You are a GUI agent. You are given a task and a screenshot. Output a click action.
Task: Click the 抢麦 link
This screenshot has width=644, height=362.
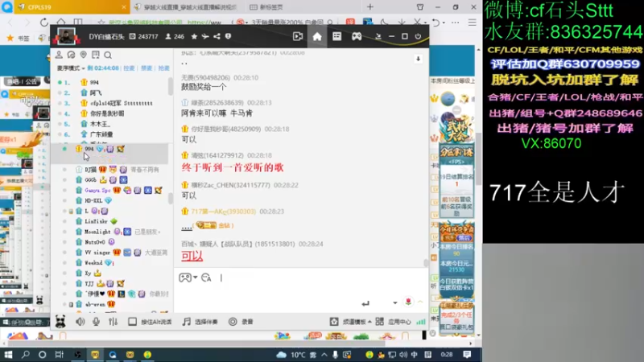pyautogui.click(x=164, y=68)
